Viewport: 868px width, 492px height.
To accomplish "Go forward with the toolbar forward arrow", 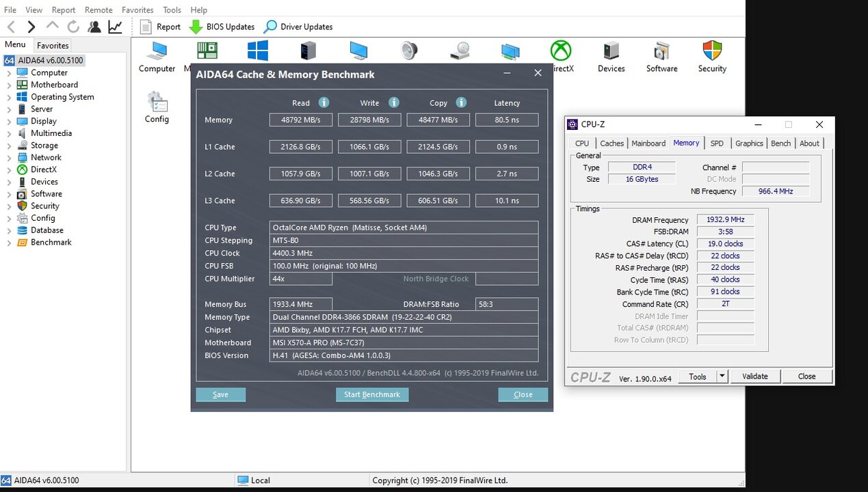I will (31, 27).
